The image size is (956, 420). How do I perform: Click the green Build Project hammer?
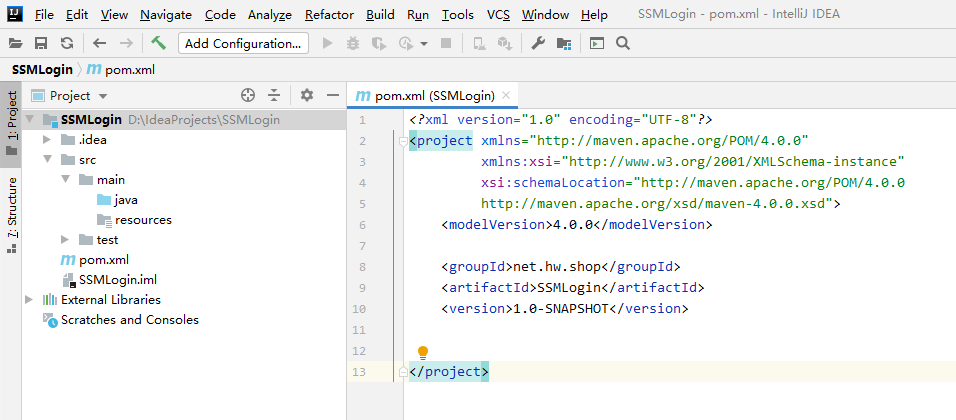pyautogui.click(x=159, y=43)
